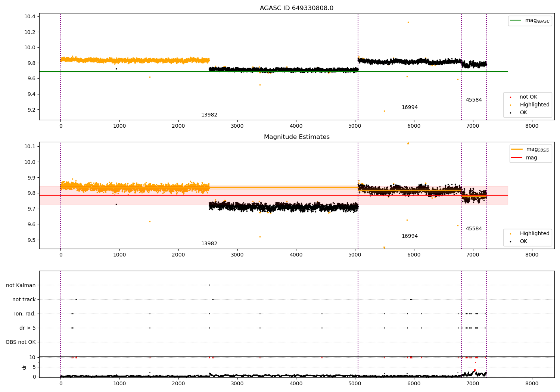
Task: Click the 'not Kalman' row label
Action: tap(21, 285)
